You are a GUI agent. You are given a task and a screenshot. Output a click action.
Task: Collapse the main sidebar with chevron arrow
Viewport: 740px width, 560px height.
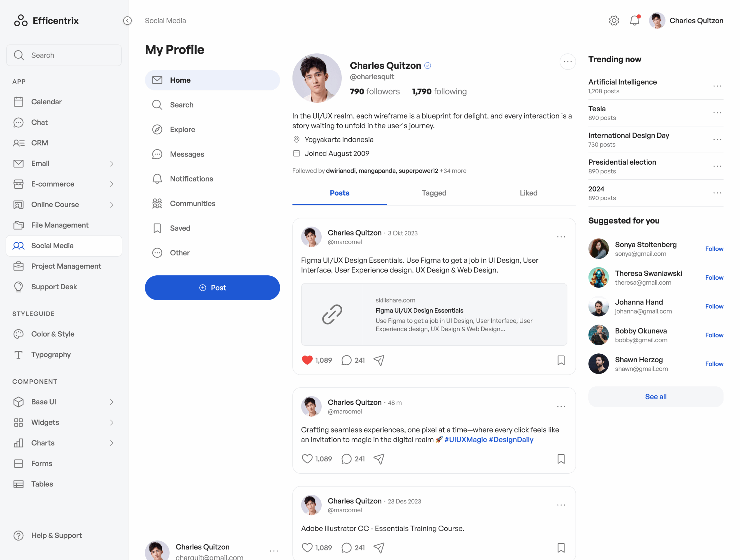(127, 21)
